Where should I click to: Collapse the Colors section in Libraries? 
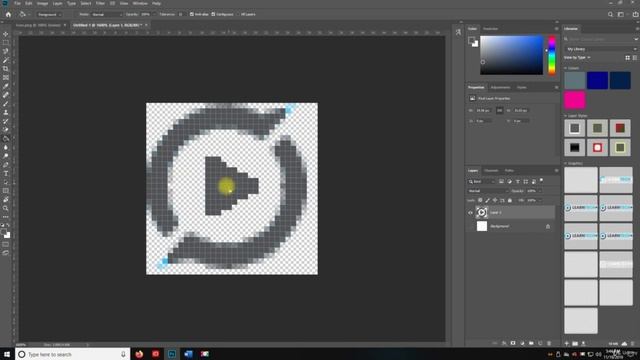coord(566,68)
